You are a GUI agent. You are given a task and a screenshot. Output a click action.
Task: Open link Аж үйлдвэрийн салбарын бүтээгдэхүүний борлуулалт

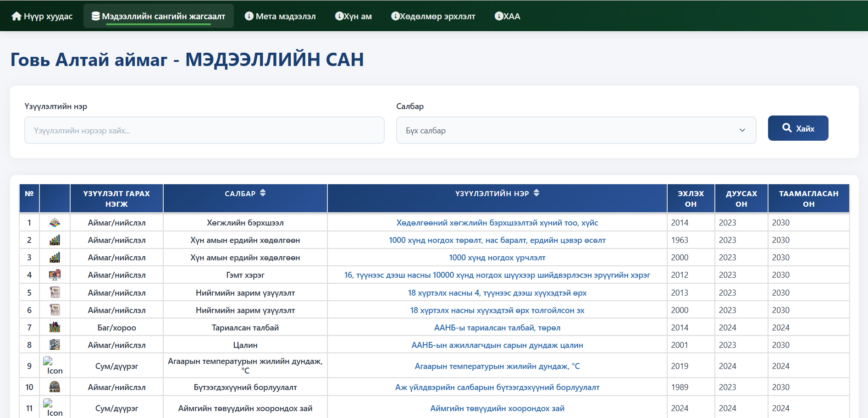point(497,387)
